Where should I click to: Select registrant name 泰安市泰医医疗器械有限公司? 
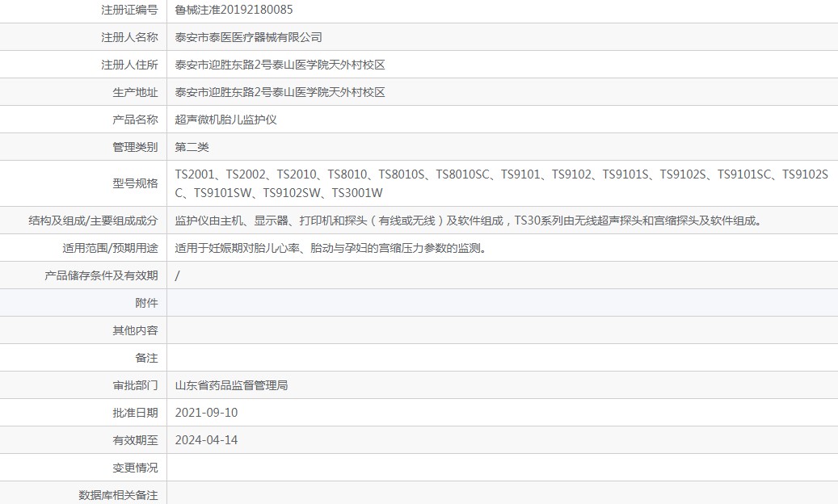click(x=249, y=37)
